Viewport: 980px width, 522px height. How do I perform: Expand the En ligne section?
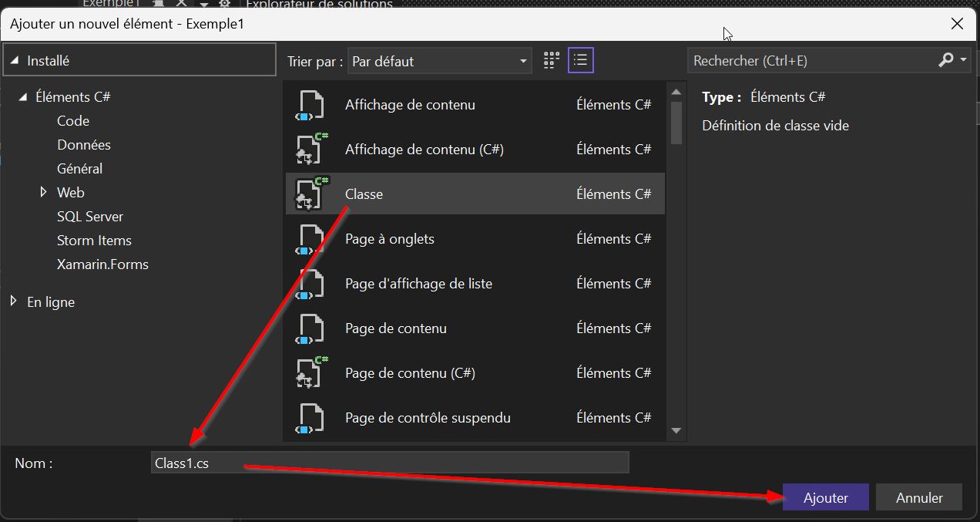click(x=14, y=302)
